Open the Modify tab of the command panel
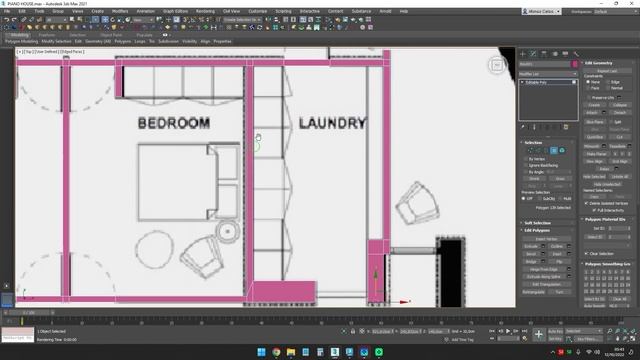 pos(533,54)
